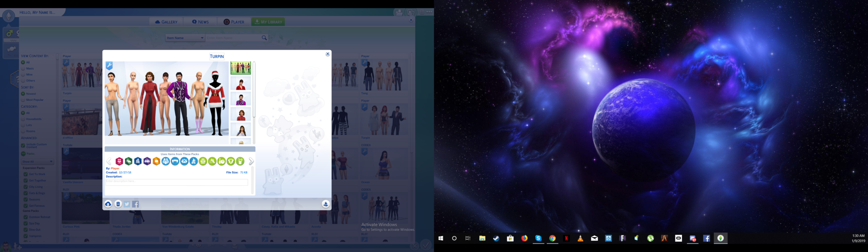This screenshot has width=868, height=252.
Task: Click the purple hexagon pack icon
Action: click(147, 161)
